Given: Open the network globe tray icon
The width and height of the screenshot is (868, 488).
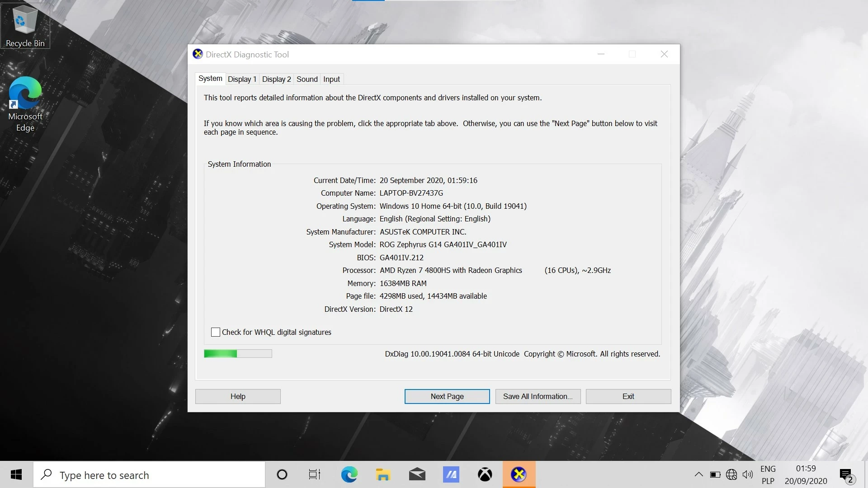Looking at the screenshot, I should [x=731, y=475].
